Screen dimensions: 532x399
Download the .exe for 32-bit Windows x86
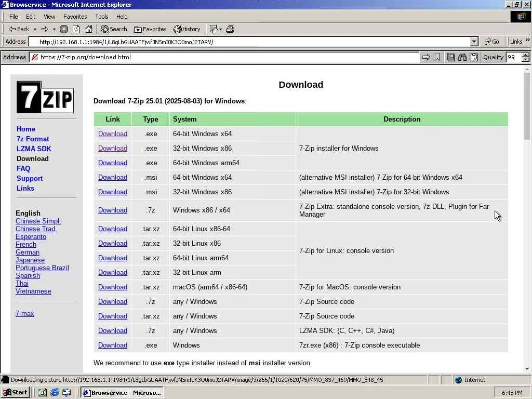point(113,148)
